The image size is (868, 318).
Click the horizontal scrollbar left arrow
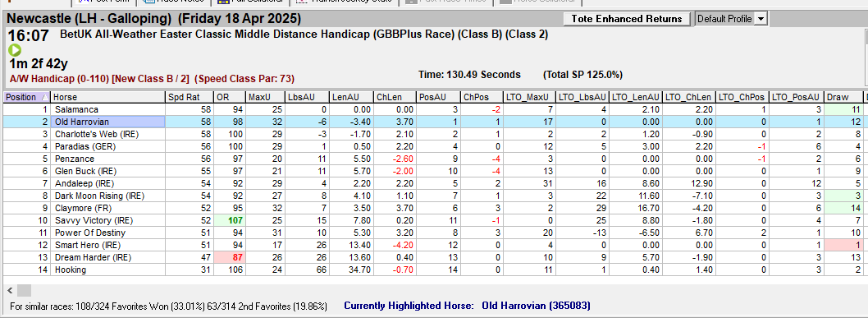click(x=10, y=290)
